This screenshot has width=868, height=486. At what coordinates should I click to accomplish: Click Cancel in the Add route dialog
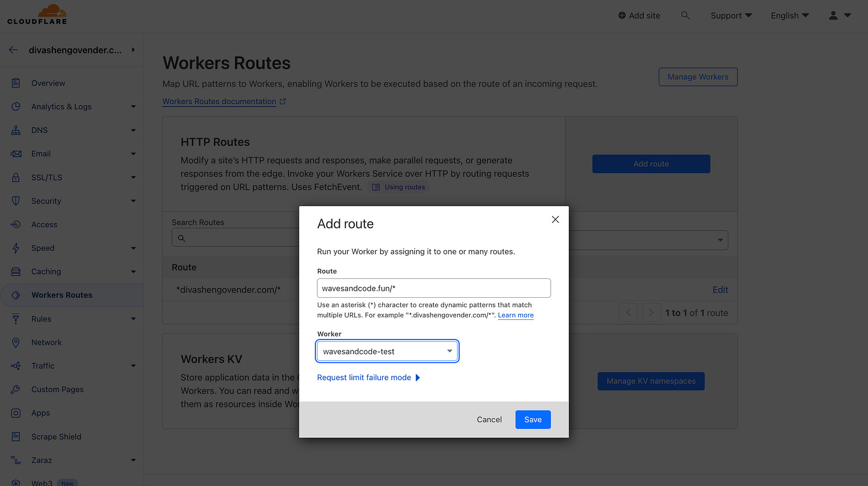coord(489,419)
